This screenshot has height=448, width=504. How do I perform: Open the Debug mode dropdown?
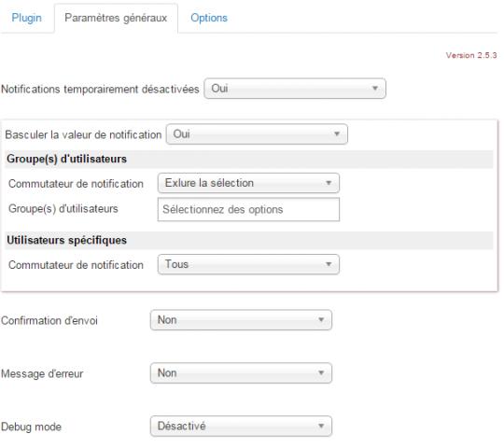click(x=241, y=427)
